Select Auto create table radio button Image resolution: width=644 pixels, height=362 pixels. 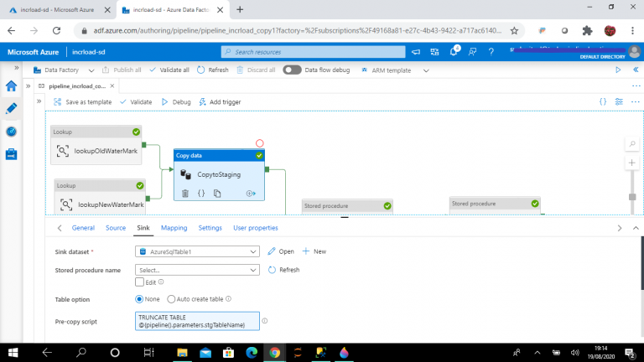coord(171,299)
